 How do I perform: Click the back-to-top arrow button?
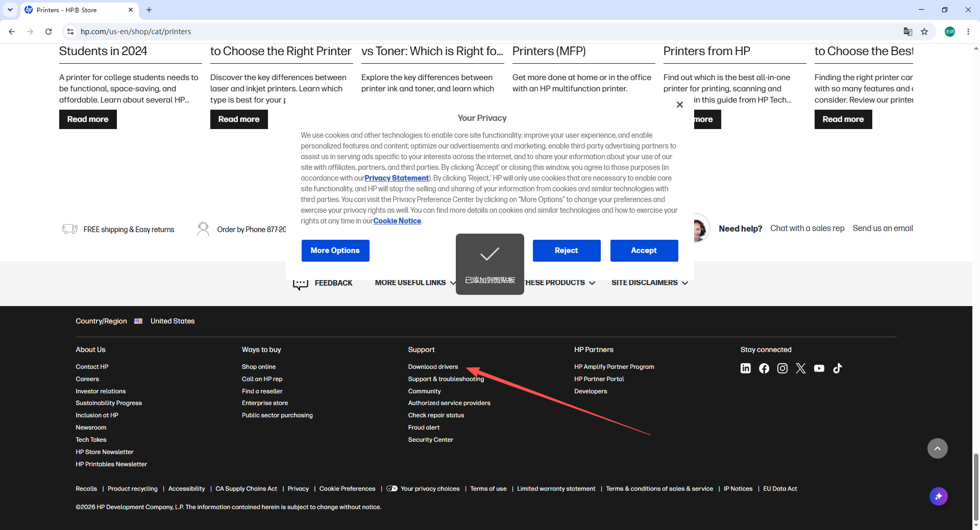[937, 448]
